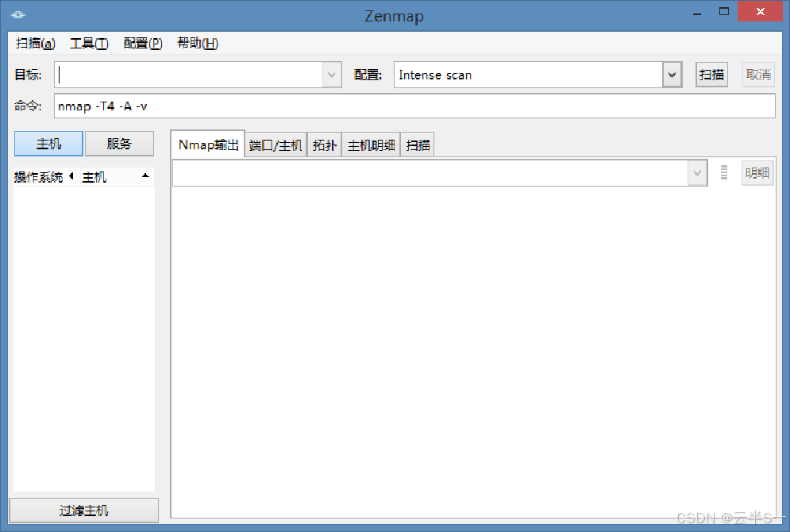Minimize the Zenmap window
Viewport: 790px width, 532px height.
(697, 13)
